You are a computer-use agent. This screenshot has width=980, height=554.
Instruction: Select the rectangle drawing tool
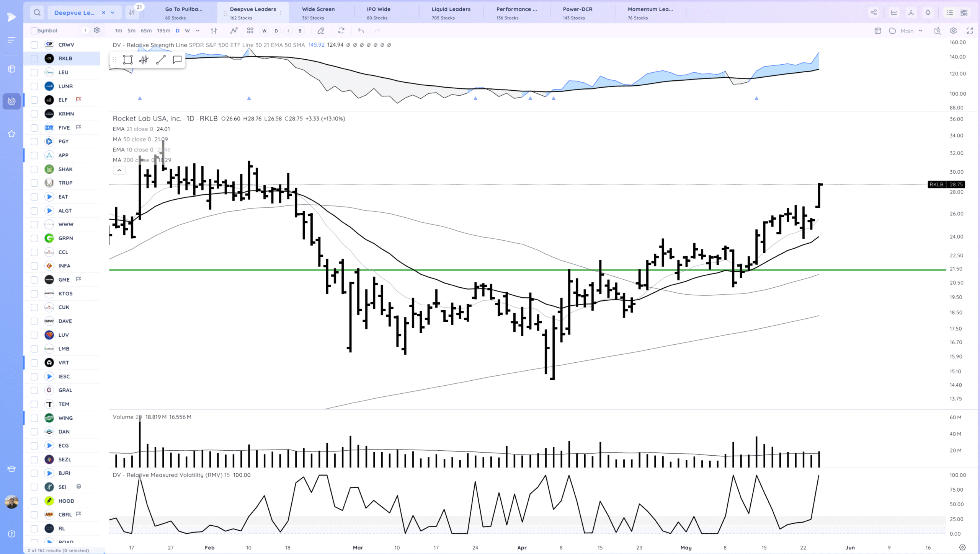pos(128,60)
